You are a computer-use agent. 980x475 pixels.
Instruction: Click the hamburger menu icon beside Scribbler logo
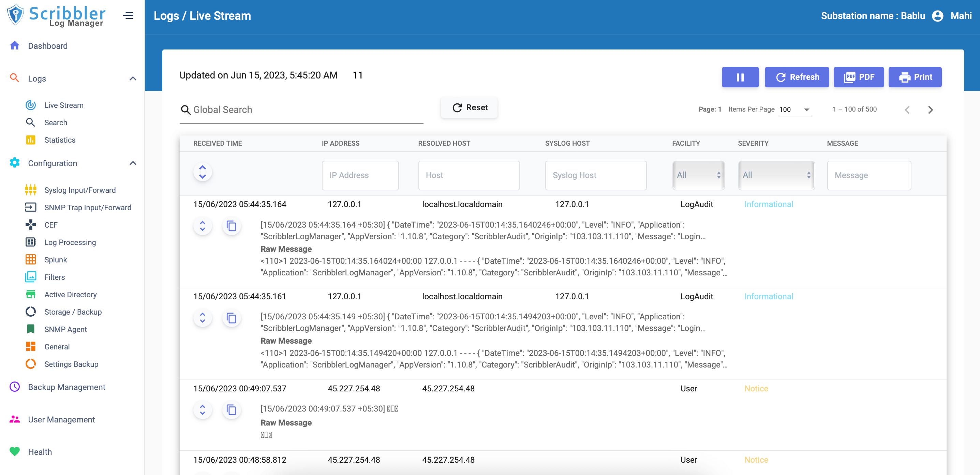tap(128, 15)
